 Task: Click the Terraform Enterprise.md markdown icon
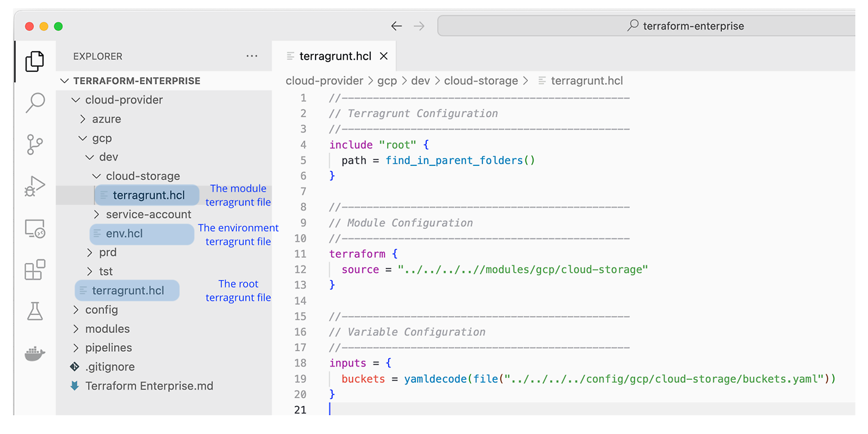(x=75, y=386)
